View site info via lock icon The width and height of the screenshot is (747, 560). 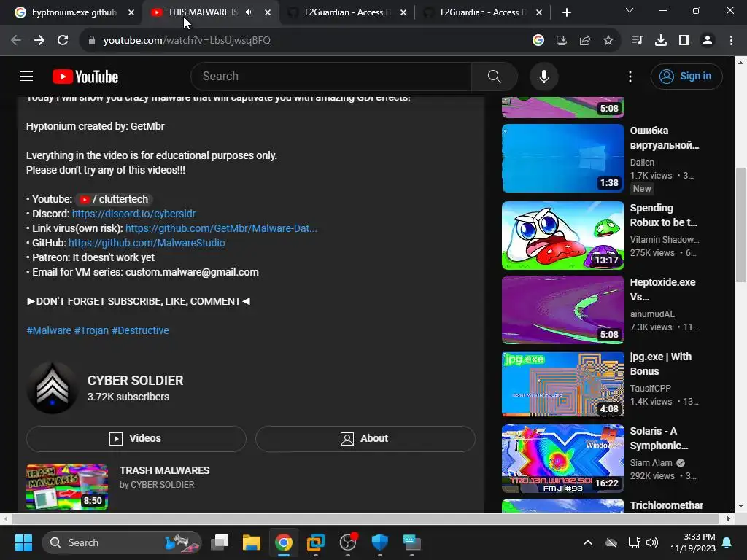point(91,41)
